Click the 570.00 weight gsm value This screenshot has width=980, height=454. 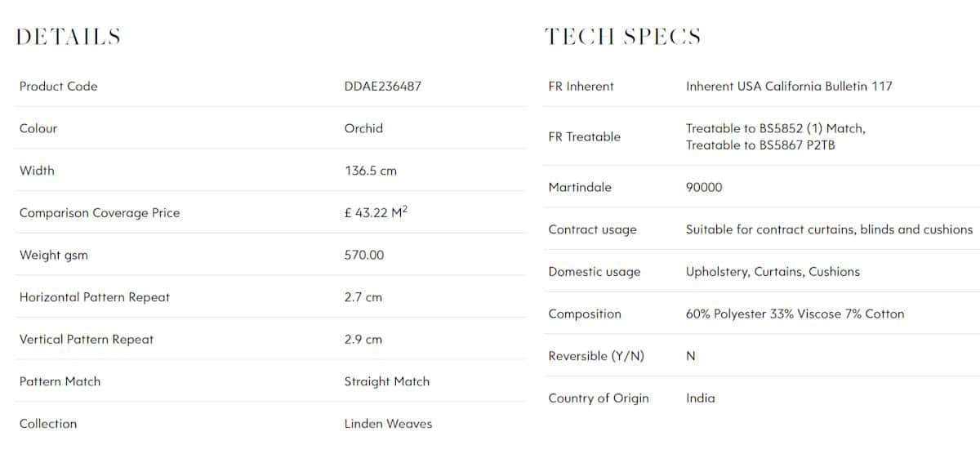pos(364,255)
